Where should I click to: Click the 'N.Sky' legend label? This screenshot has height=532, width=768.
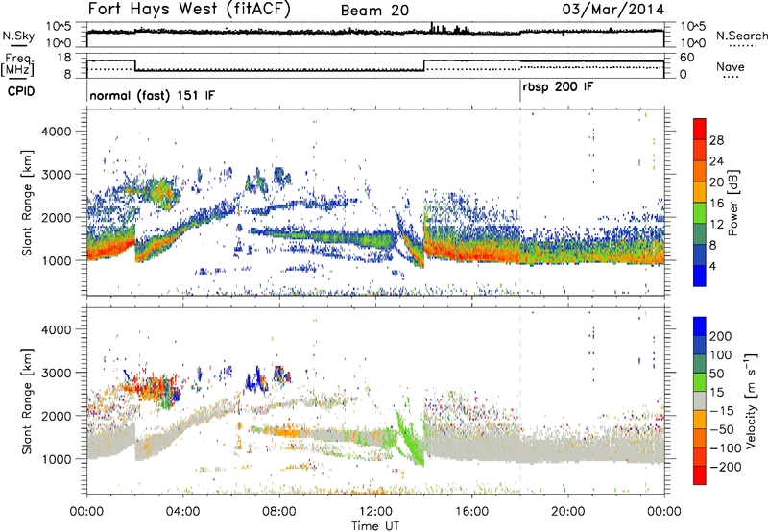(x=18, y=36)
